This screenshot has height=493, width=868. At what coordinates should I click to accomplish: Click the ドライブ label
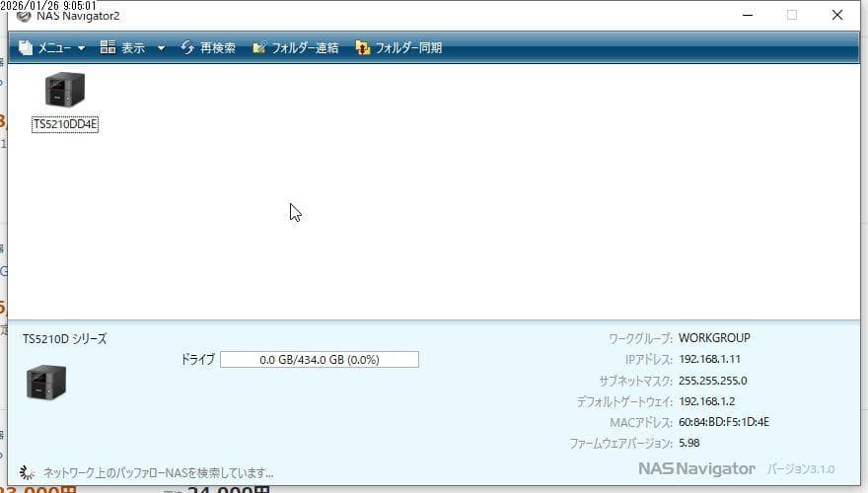pos(197,360)
